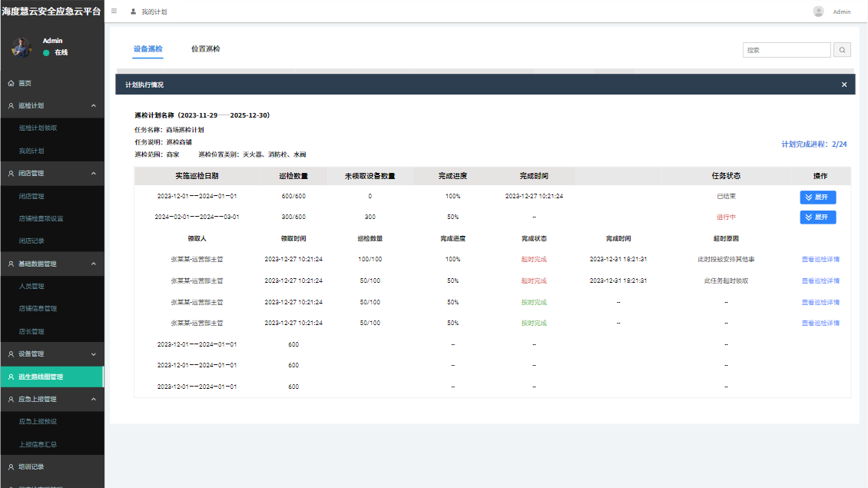Click the user icon beside 我的计划 breadcrumb
Viewport: 868px width, 488px height.
pyautogui.click(x=134, y=12)
